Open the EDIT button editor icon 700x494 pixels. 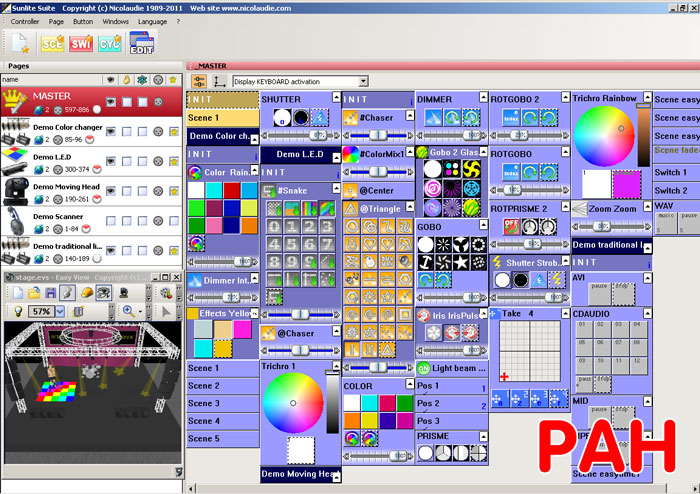coord(142,43)
